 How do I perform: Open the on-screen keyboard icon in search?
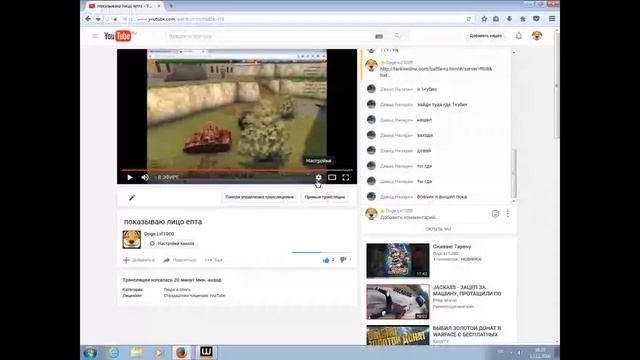(379, 36)
